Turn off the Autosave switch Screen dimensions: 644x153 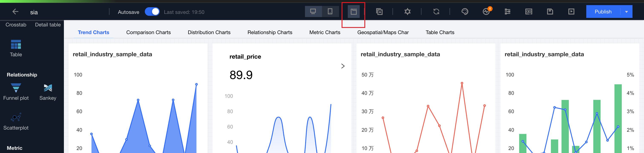152,12
